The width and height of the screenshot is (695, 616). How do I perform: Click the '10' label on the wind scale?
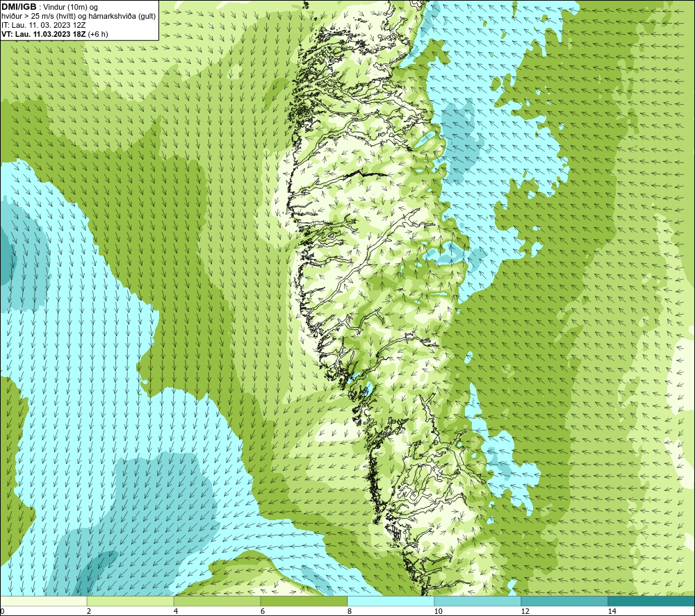click(x=439, y=612)
